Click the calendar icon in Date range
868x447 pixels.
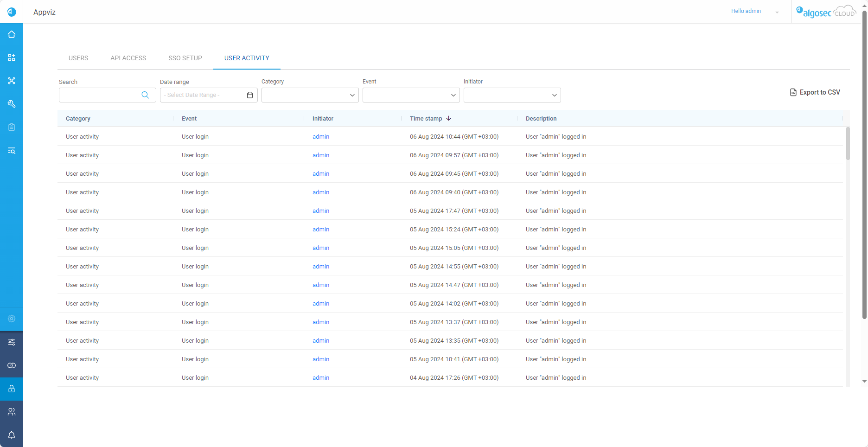pos(250,95)
